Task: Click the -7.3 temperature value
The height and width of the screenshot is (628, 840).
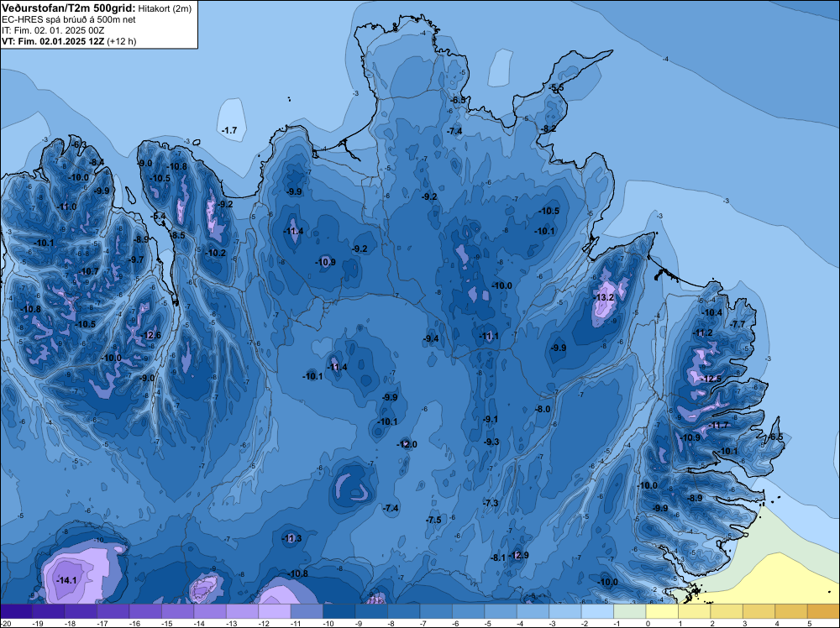Action: pyautogui.click(x=491, y=503)
